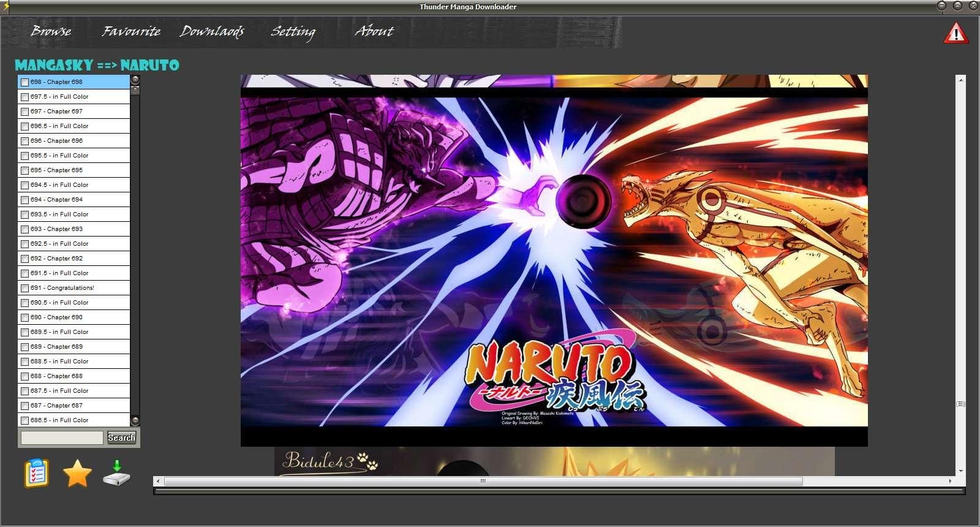Viewport: 980px width, 527px height.
Task: Pick the '690.5 - in Full Color' row
Action: (x=74, y=303)
